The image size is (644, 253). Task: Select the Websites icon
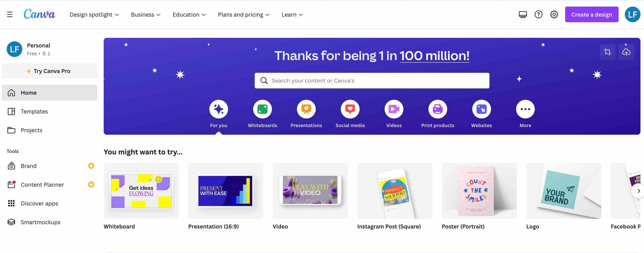pos(481,109)
